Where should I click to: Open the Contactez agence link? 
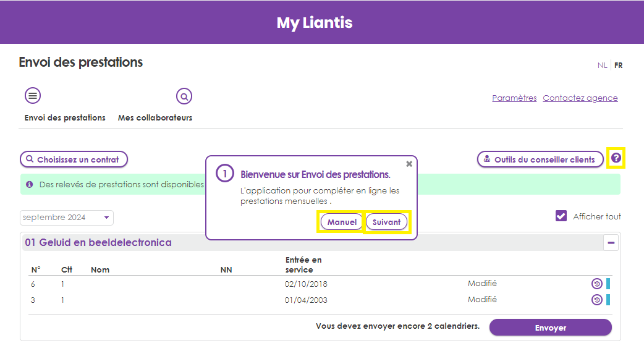coord(580,98)
